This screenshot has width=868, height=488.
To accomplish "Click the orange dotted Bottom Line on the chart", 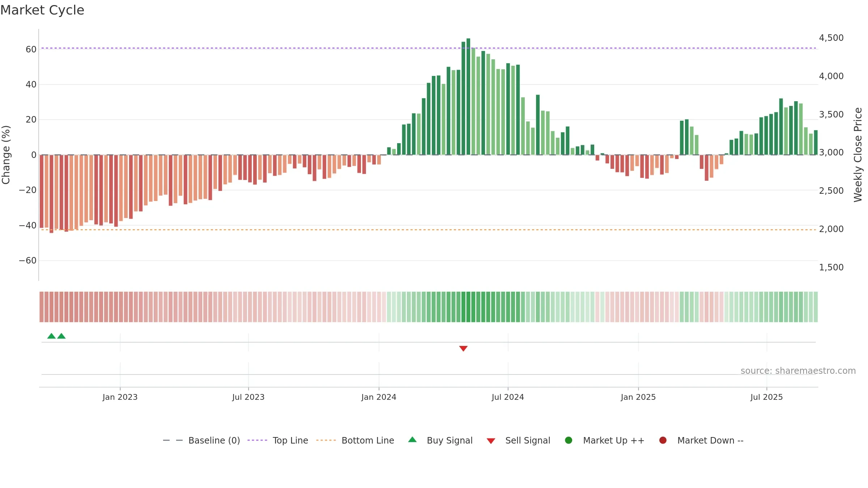I will click(x=429, y=230).
